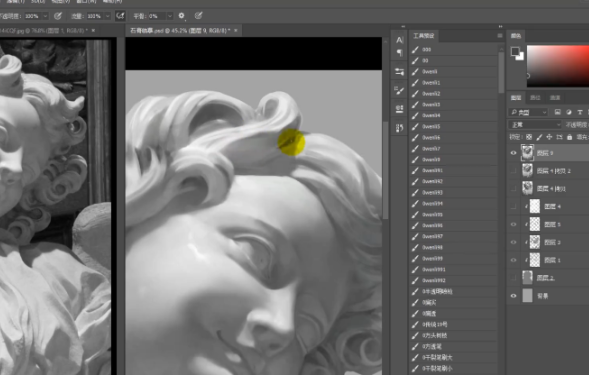Close the psd document tab
589x375 pixels.
[x=236, y=30]
